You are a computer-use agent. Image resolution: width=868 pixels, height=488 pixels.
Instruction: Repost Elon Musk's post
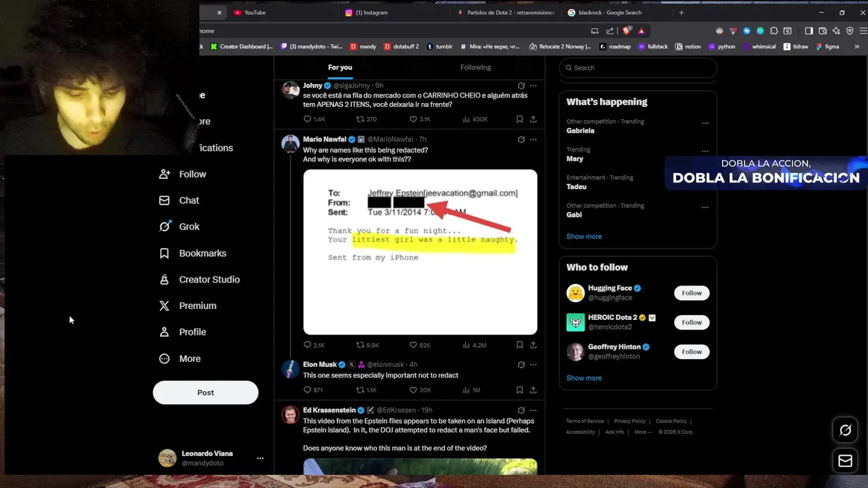366,390
